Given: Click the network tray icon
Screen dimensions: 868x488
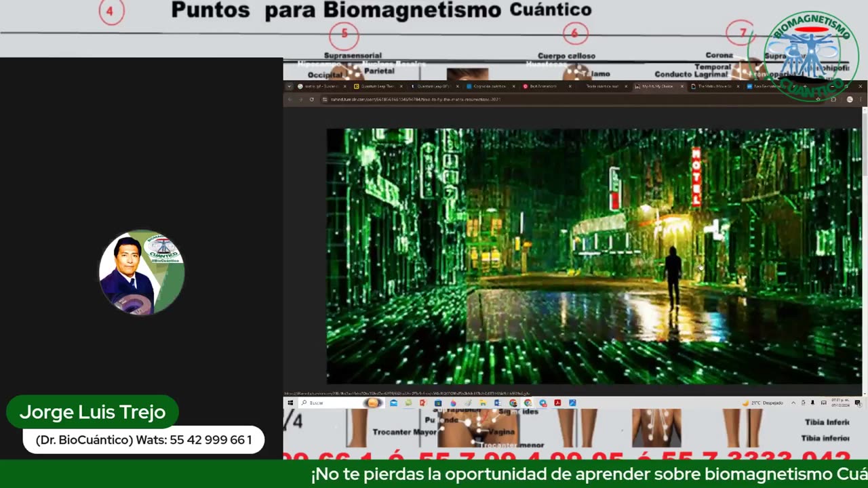Looking at the screenshot, I should point(824,403).
